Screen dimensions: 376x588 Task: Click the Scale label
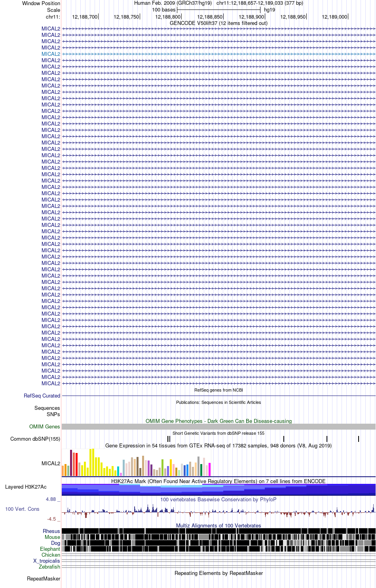(53, 10)
